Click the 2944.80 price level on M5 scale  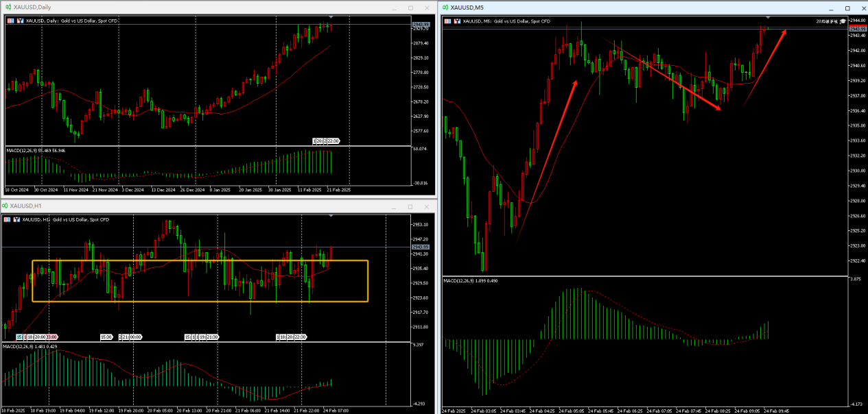[857, 21]
